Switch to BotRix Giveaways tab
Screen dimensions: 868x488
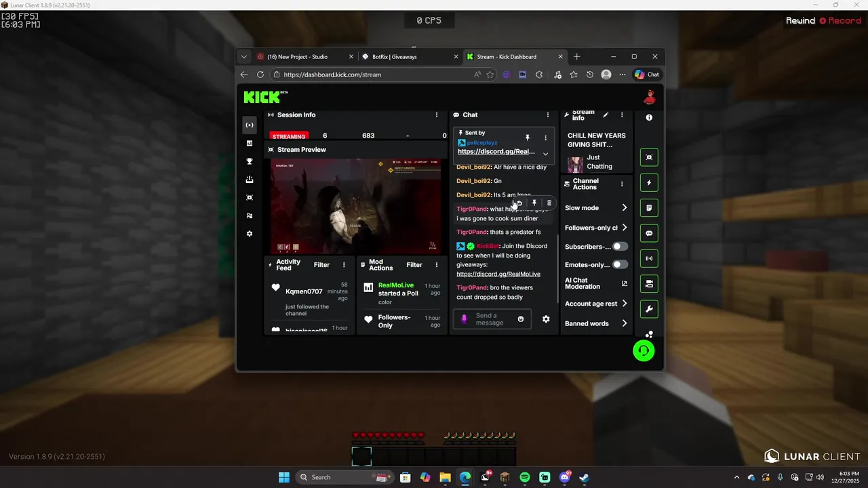409,57
